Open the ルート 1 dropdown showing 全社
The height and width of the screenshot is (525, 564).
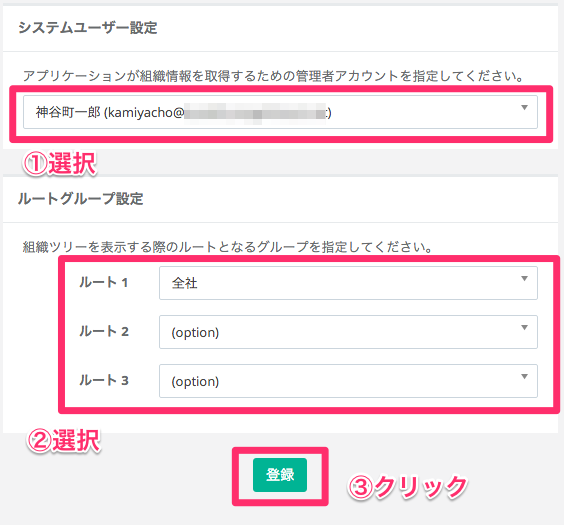[x=348, y=283]
